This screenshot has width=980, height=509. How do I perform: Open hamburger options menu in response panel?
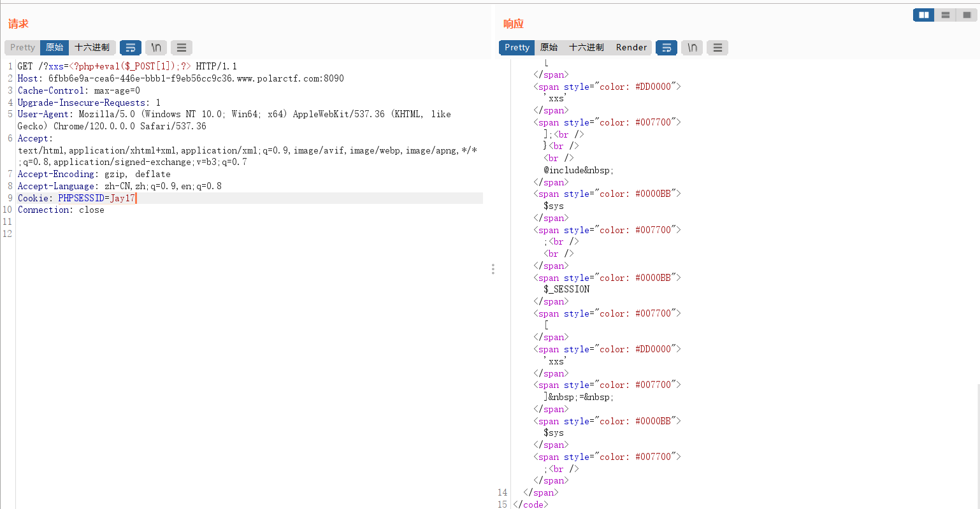click(717, 48)
